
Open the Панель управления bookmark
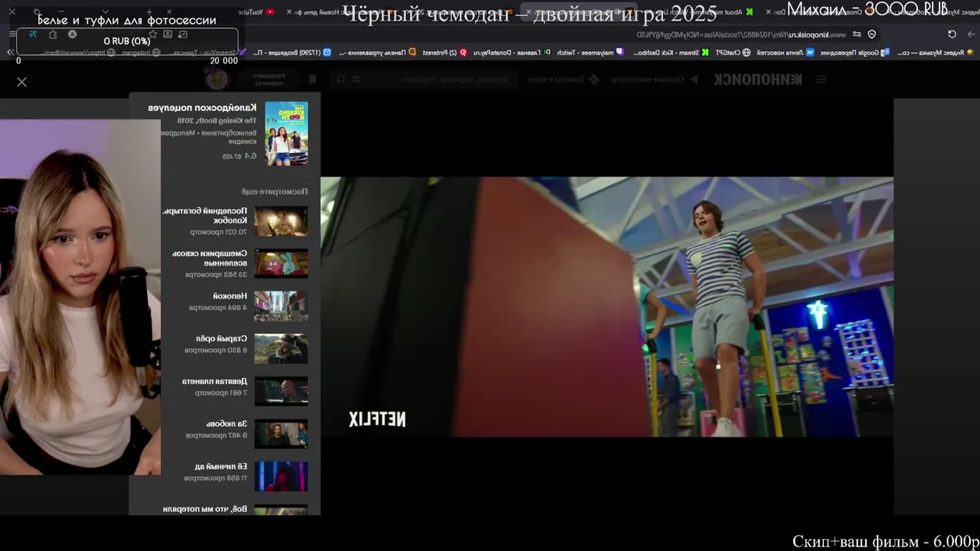pyautogui.click(x=376, y=53)
